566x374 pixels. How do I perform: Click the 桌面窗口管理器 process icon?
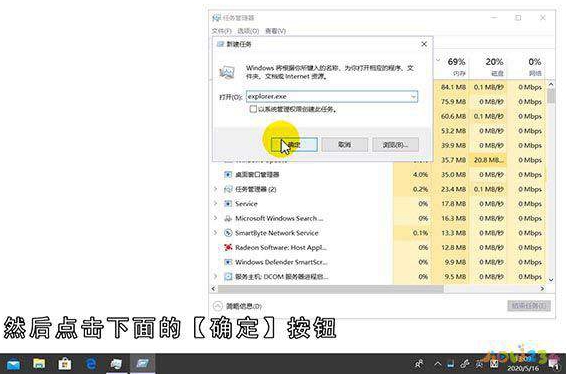pos(228,175)
